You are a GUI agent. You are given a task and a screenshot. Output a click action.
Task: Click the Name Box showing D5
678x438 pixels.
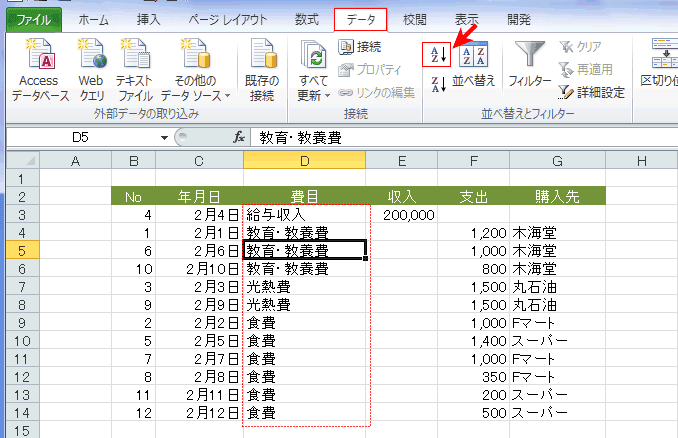[80, 137]
